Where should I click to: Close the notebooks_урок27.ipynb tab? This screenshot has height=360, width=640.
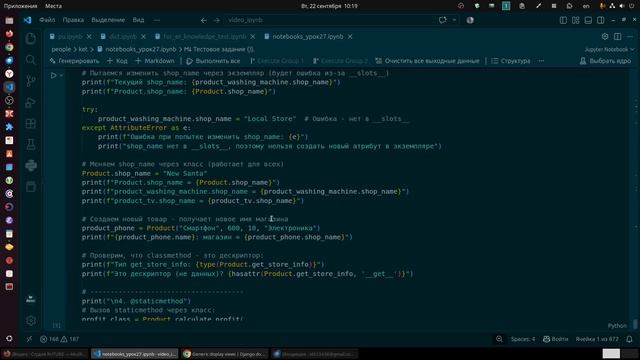point(350,36)
